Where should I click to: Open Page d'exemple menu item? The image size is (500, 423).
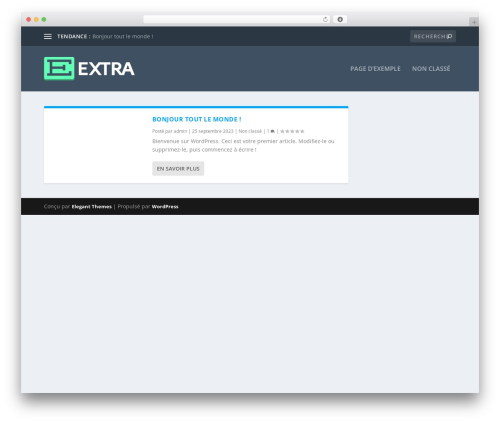point(375,69)
